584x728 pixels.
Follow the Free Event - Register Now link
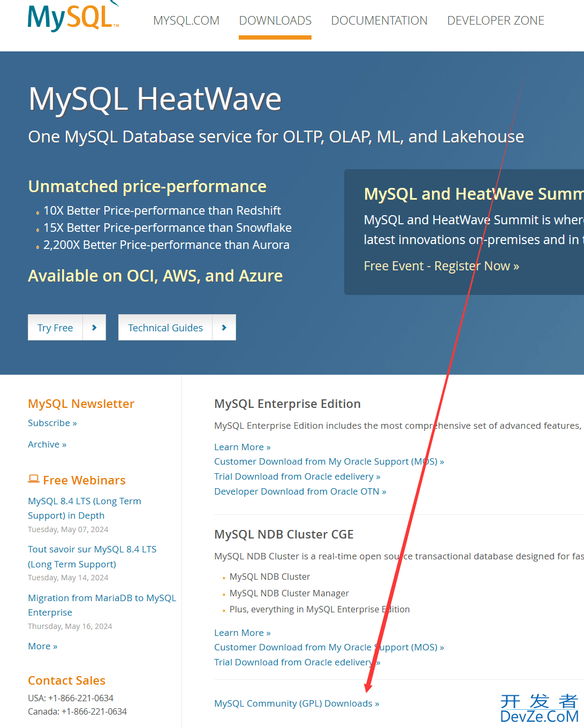pos(442,266)
